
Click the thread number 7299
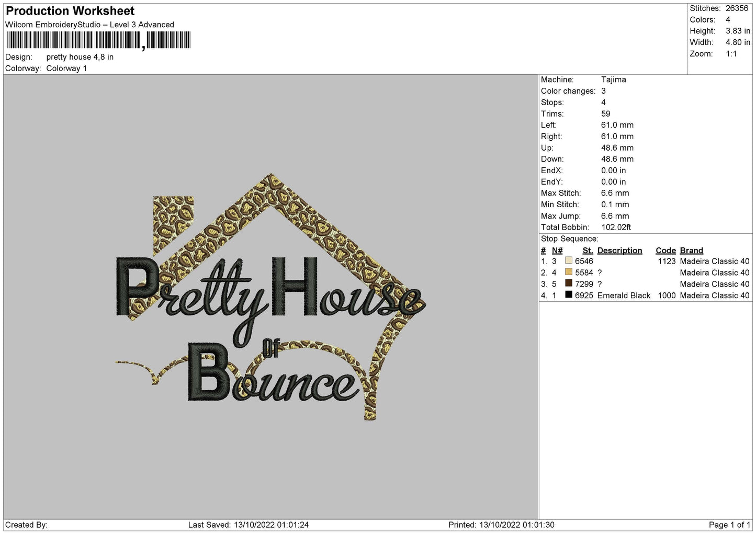tap(584, 284)
